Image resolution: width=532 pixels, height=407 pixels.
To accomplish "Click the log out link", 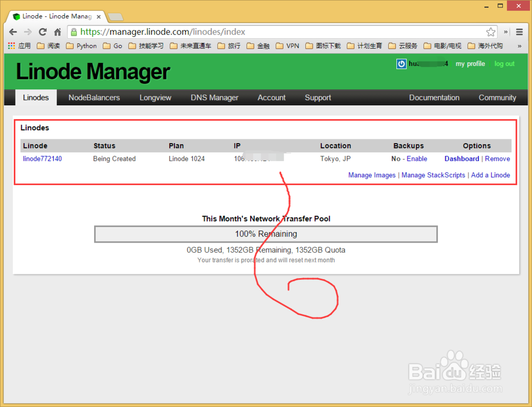I will (504, 64).
